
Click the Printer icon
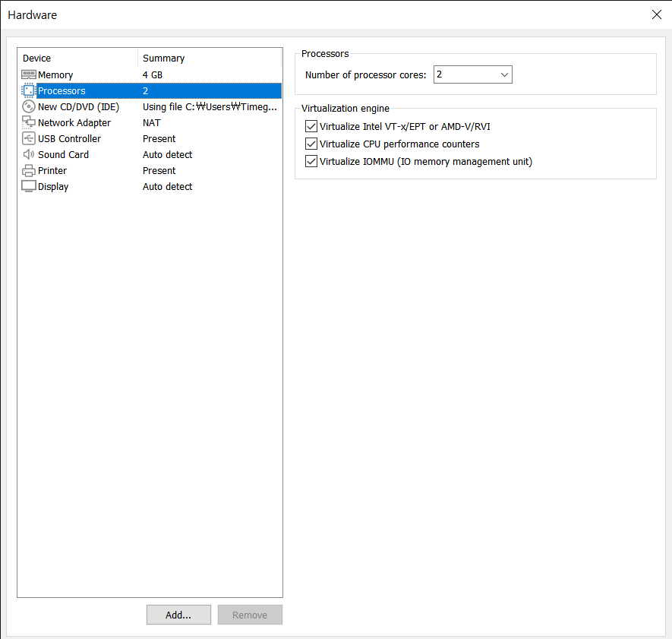pyautogui.click(x=29, y=171)
